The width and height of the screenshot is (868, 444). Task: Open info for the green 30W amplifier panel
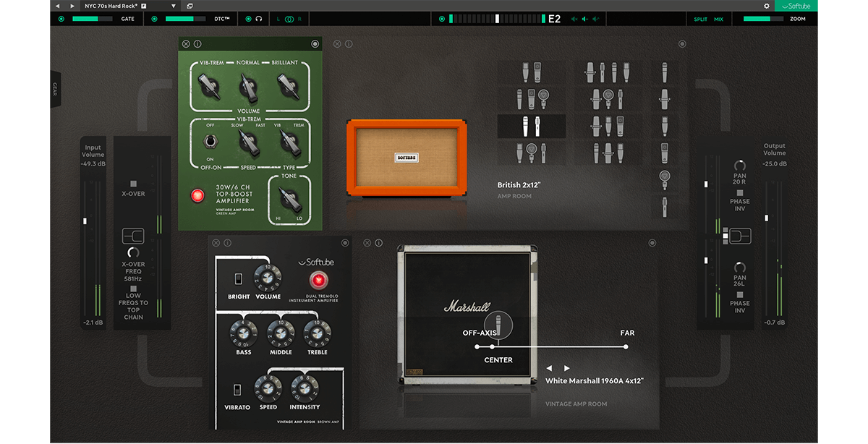[x=197, y=43]
